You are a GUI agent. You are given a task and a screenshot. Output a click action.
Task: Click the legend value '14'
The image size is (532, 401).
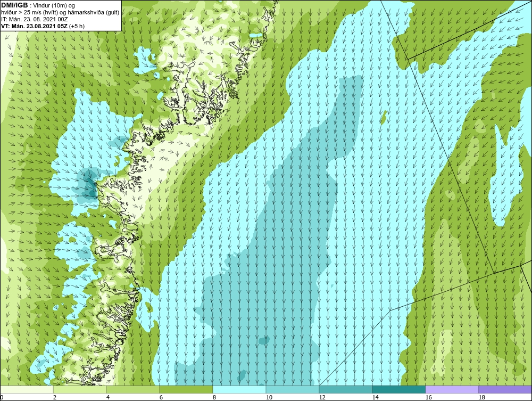[375, 397]
